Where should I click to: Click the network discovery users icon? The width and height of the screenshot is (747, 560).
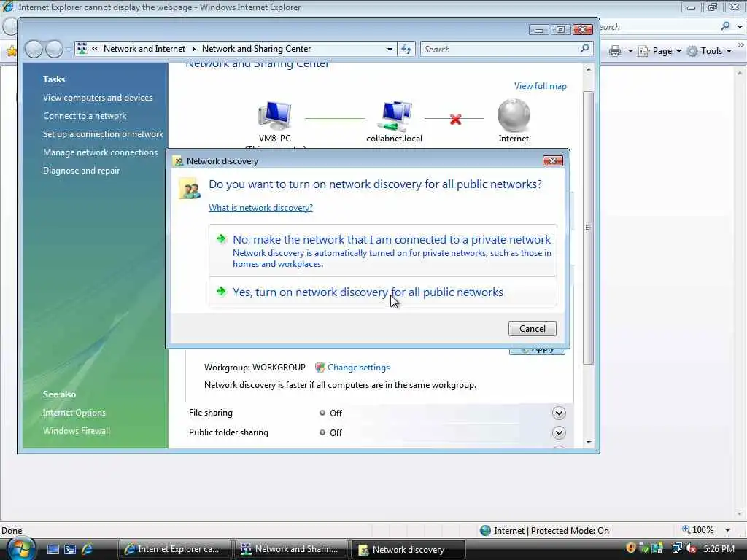pyautogui.click(x=189, y=188)
